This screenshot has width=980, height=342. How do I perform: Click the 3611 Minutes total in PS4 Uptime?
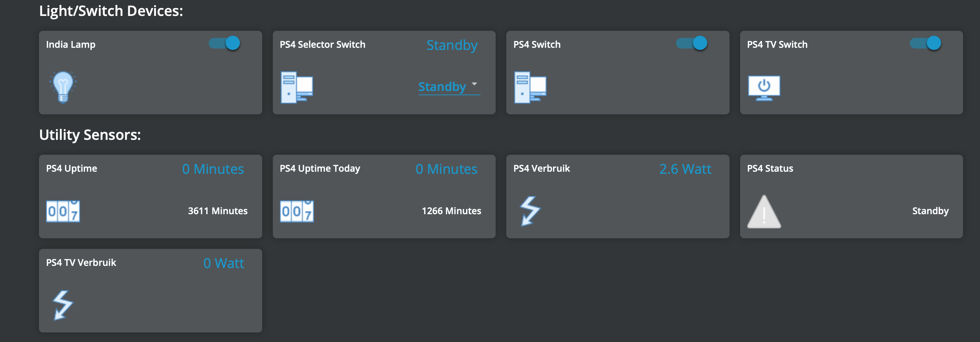(x=218, y=211)
